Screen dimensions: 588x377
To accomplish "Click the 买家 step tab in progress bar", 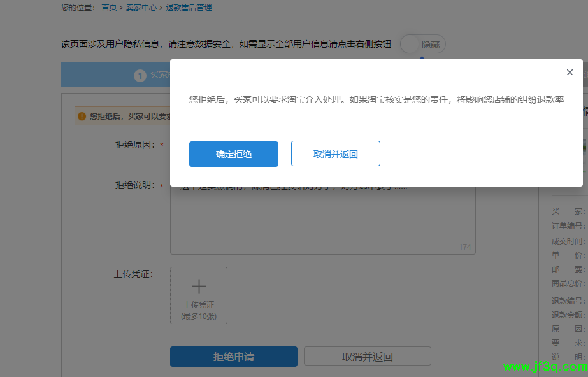I will tap(159, 75).
